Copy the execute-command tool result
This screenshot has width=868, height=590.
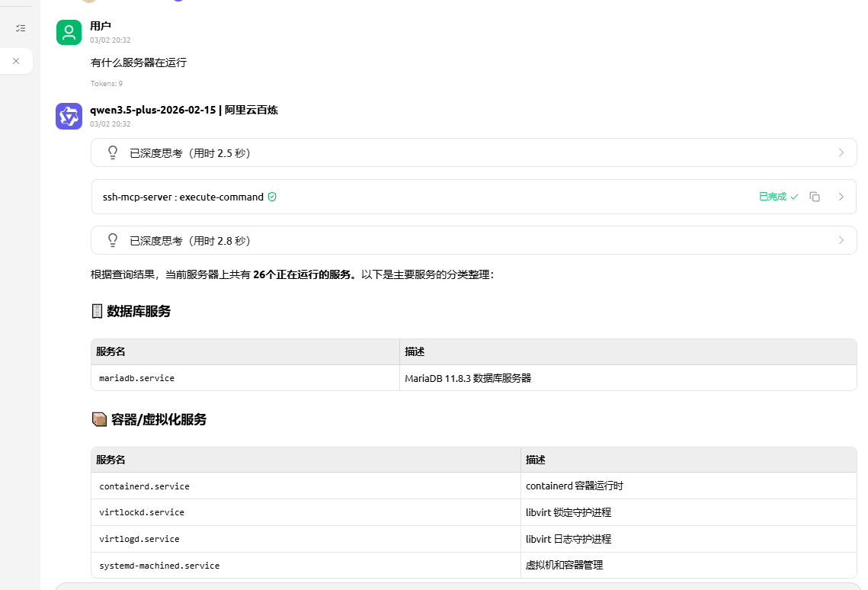[x=815, y=197]
